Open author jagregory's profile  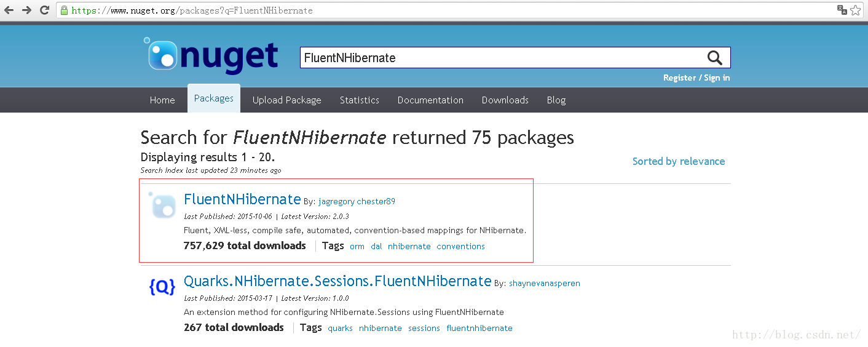click(x=336, y=201)
